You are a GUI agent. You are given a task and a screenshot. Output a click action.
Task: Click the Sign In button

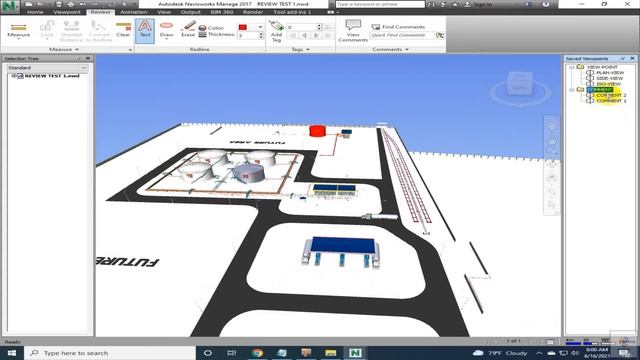tap(479, 4)
